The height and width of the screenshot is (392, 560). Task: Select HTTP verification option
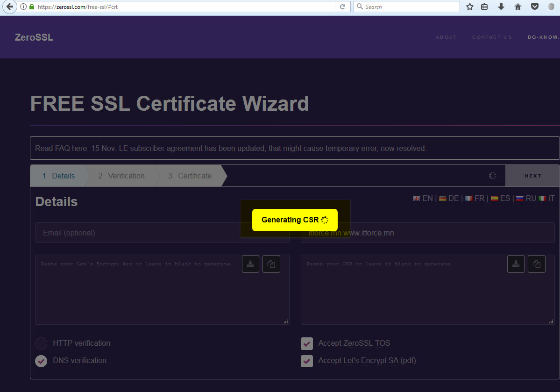click(x=41, y=343)
